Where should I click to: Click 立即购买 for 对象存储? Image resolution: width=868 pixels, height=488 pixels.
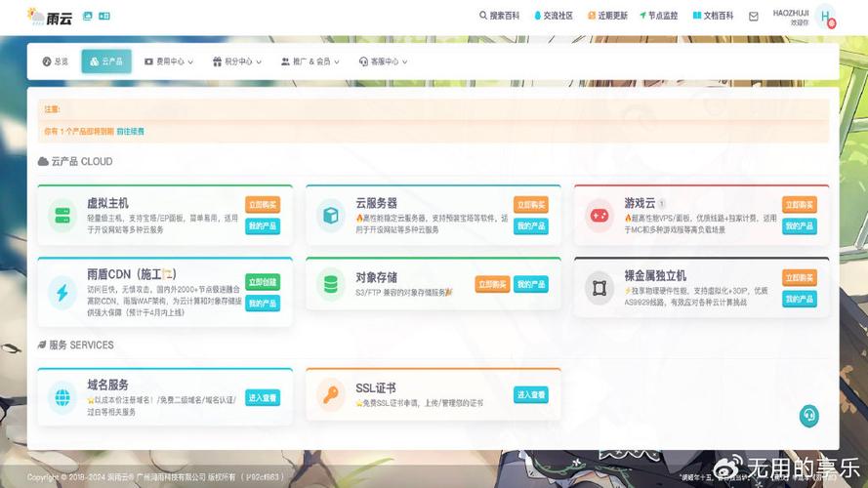[492, 284]
